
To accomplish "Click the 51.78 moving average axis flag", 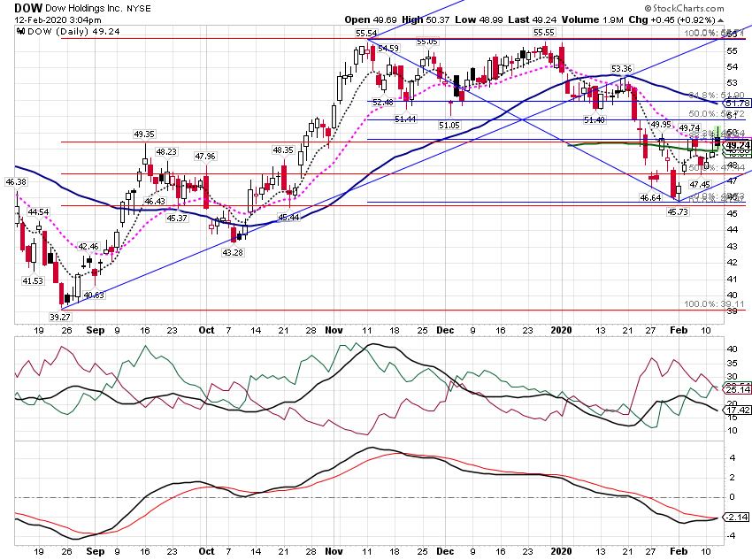I will point(737,104).
